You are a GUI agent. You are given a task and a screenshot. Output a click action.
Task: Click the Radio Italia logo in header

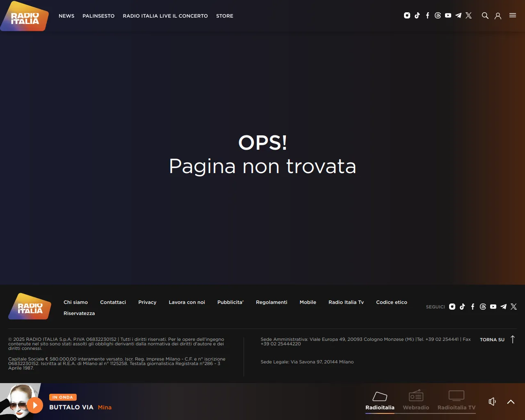pos(25,16)
